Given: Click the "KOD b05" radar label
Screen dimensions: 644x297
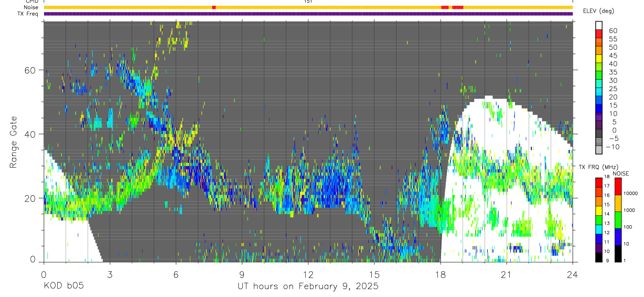Looking at the screenshot, I should 63,286.
